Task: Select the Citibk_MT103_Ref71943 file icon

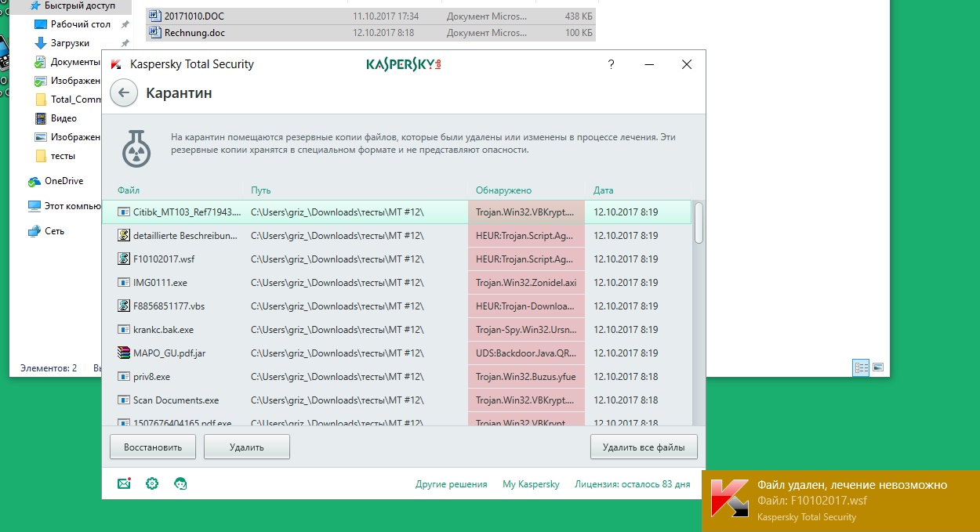Action: pyautogui.click(x=123, y=212)
